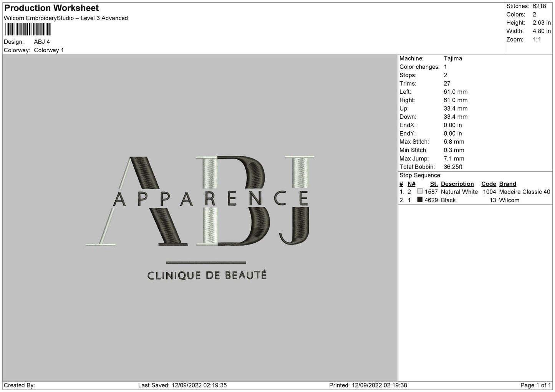
Task: Click the 'Stop Sequence:' label
Action: pyautogui.click(x=421, y=175)
